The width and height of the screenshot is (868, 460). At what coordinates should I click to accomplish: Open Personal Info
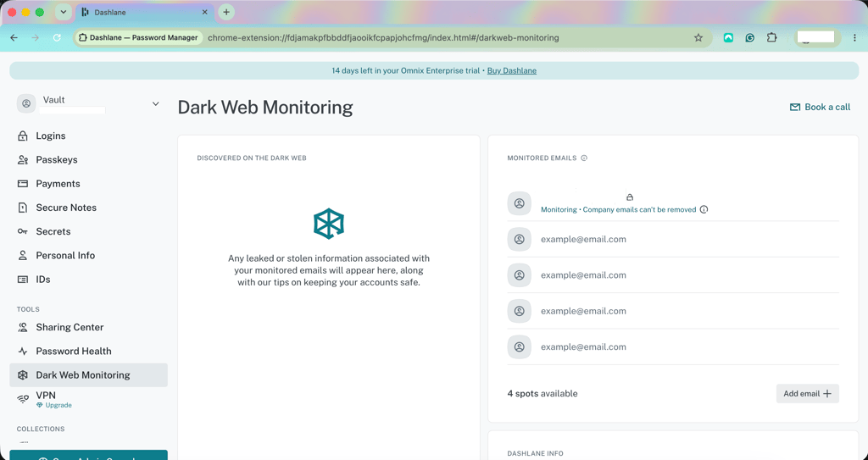pos(88,255)
